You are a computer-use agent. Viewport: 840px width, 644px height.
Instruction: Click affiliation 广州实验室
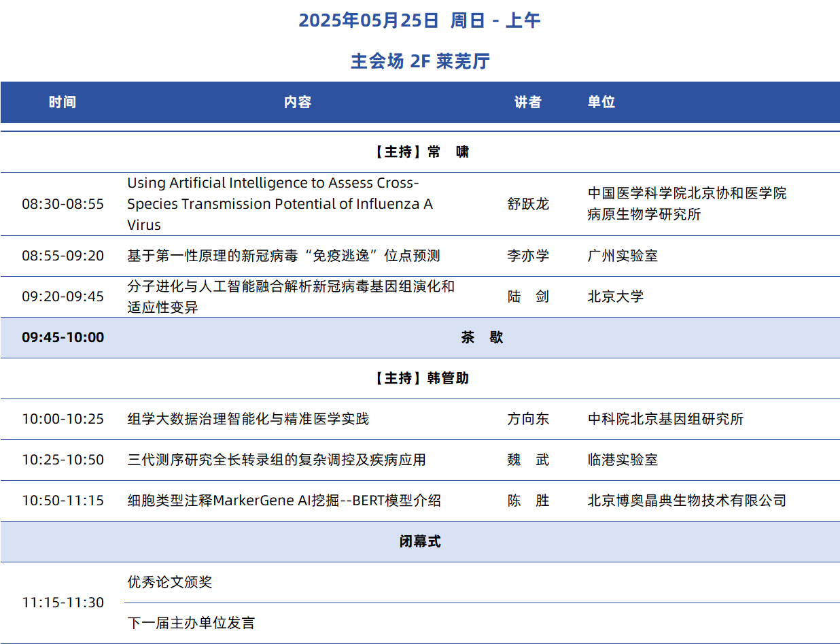623,256
